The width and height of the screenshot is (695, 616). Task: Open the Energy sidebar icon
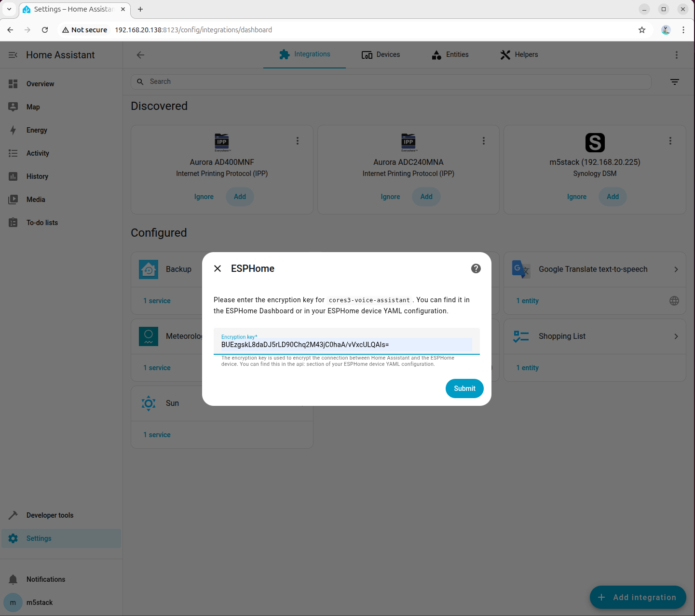(13, 130)
